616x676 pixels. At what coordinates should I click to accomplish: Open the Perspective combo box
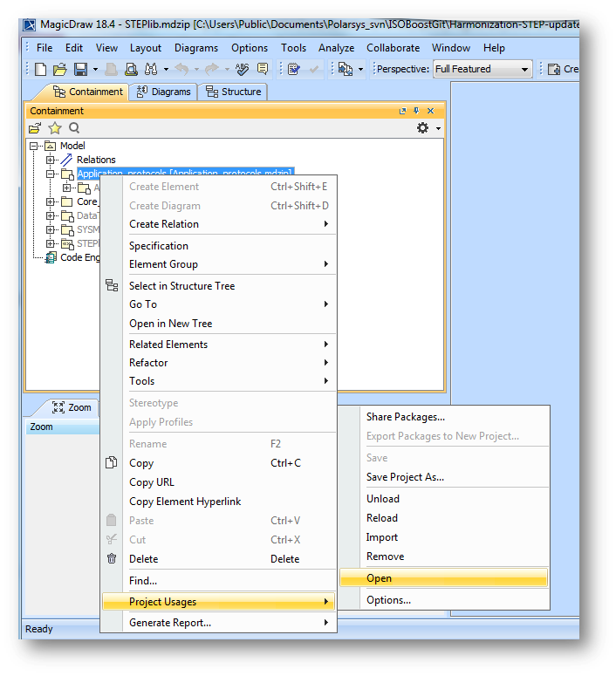coord(483,69)
